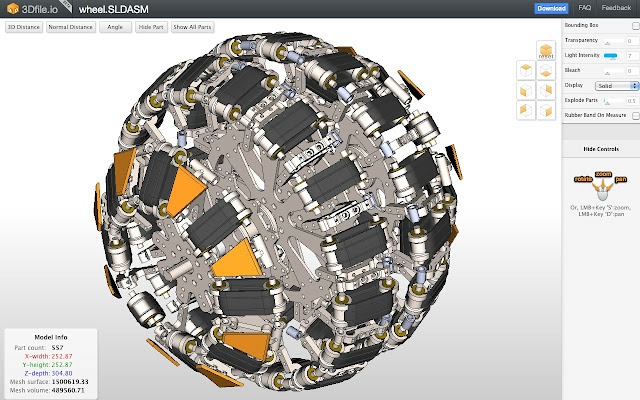The width and height of the screenshot is (640, 400).
Task: Click the reset view cube icon
Action: (x=546, y=51)
